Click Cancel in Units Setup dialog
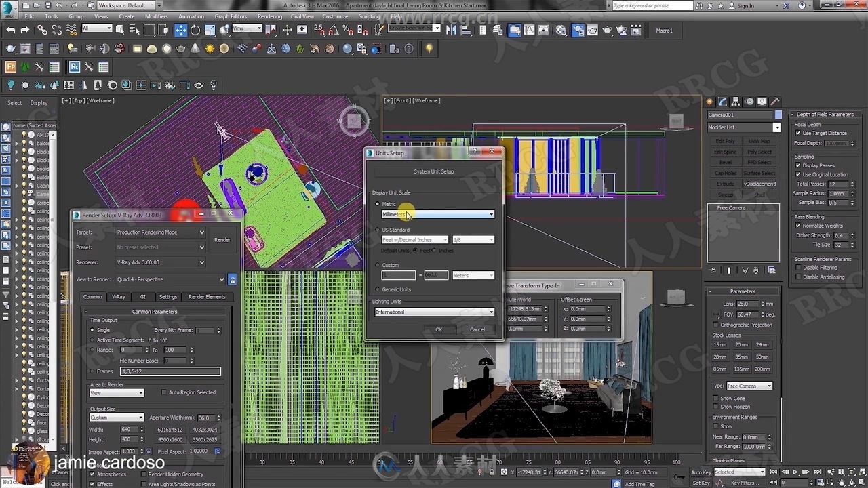This screenshot has height=488, width=868. (477, 329)
